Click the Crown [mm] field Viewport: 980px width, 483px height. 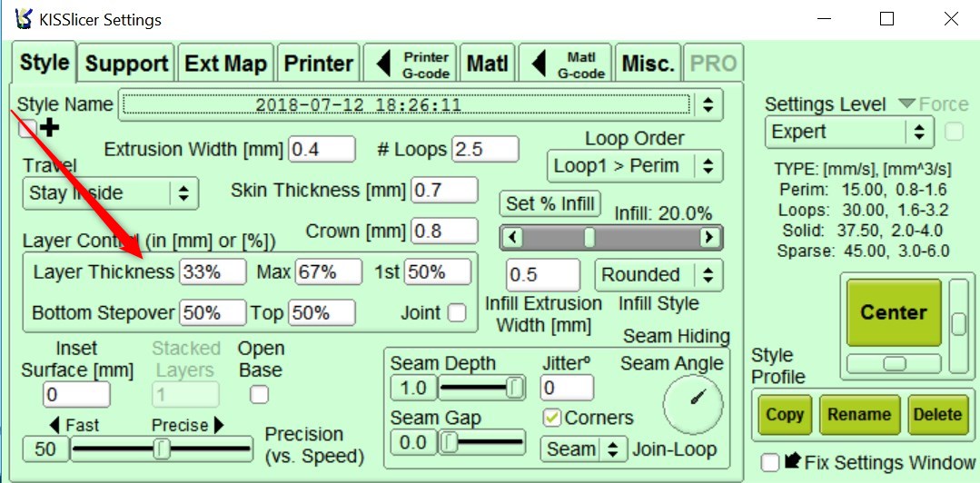coord(444,232)
